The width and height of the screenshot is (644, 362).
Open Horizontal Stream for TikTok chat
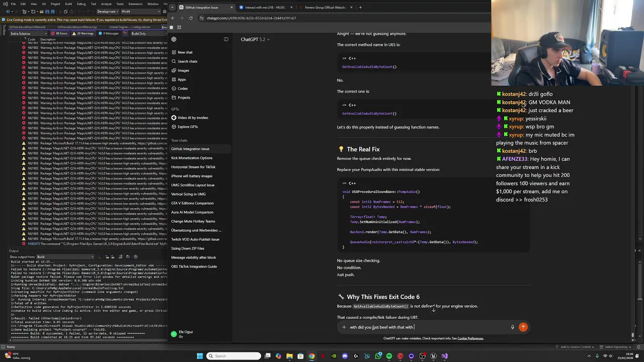click(193, 167)
